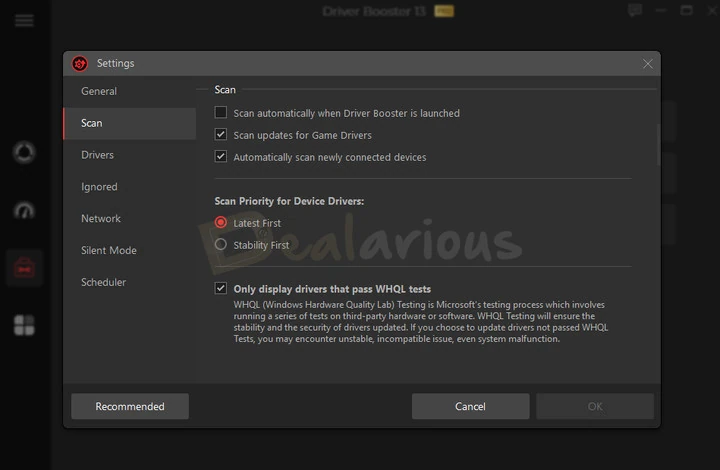Screen dimensions: 720x470
Task: Enable scan automatically when Driver Booster launches
Action: point(221,113)
